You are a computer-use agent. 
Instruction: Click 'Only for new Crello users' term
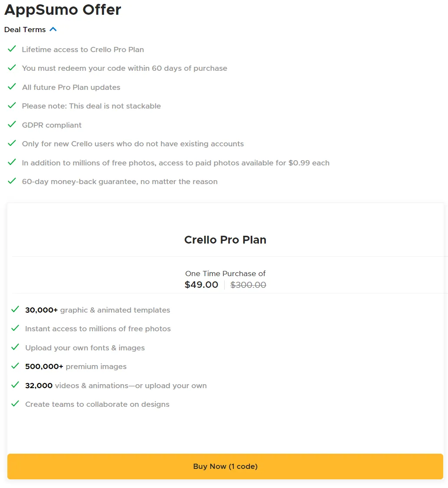tap(133, 144)
